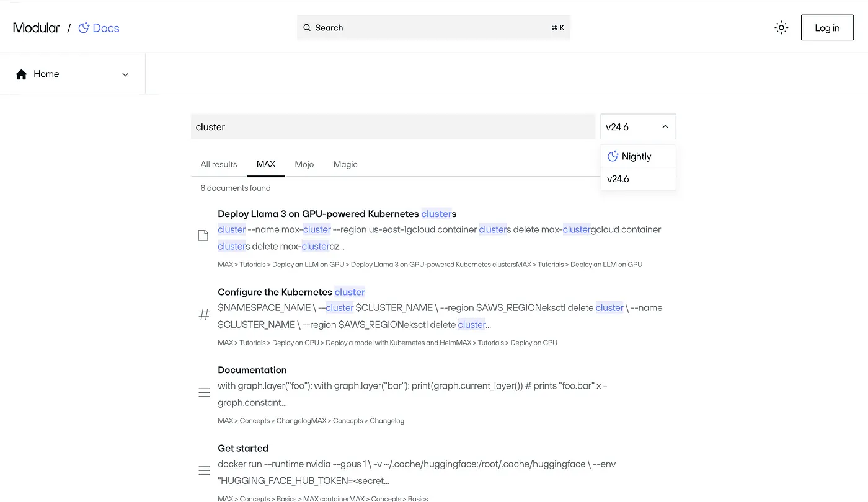868x502 pixels.
Task: Click the cluster query input field
Action: tap(392, 127)
